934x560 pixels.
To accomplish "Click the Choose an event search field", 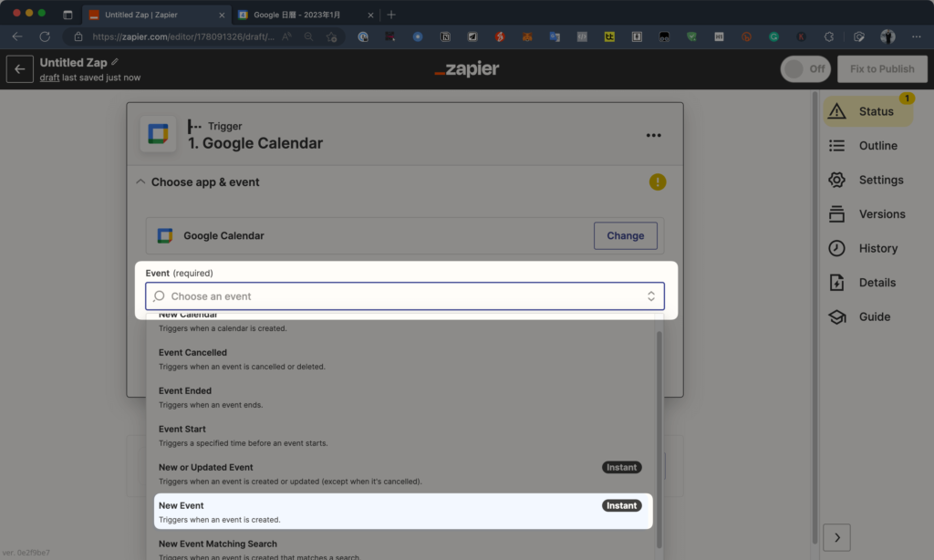I will pos(405,296).
